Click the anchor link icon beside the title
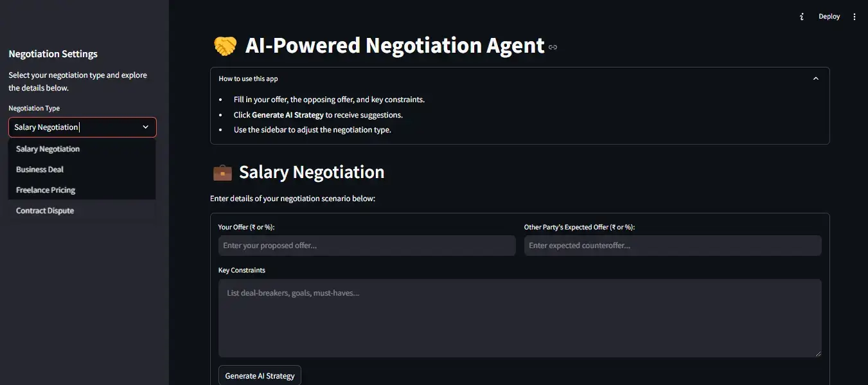 [553, 47]
